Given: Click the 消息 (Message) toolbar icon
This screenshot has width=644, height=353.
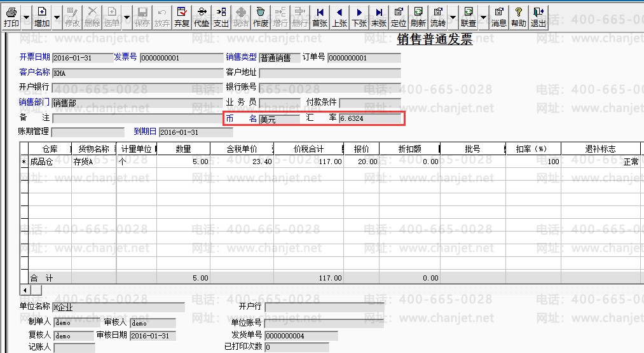Looking at the screenshot, I should click(498, 17).
